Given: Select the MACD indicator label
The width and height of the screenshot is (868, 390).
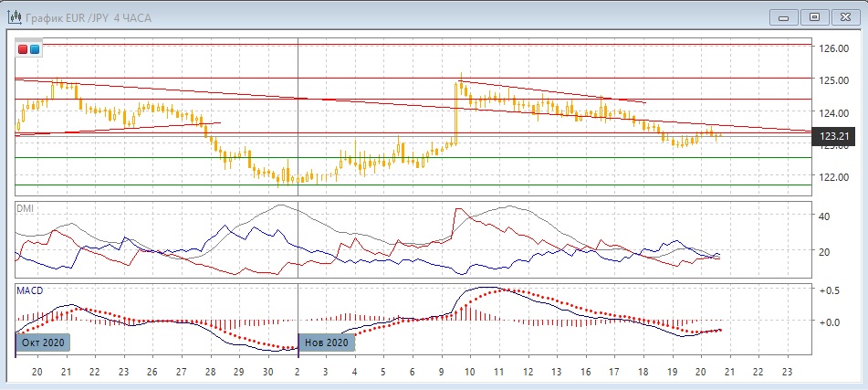Looking at the screenshot, I should click(29, 290).
